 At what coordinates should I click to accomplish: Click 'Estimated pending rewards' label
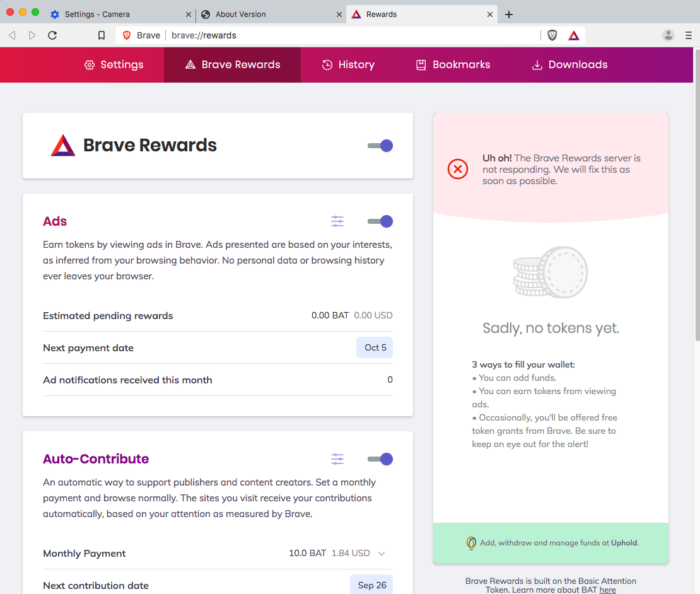tap(108, 315)
